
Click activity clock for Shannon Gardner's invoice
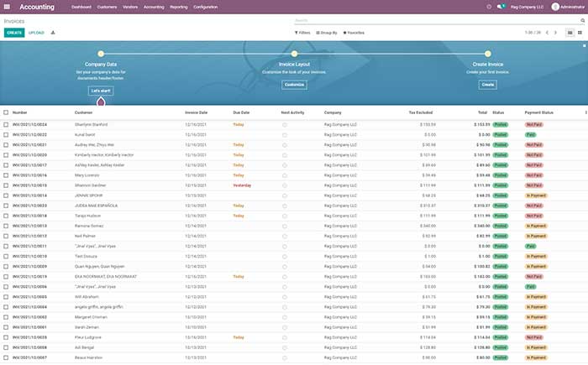point(285,185)
